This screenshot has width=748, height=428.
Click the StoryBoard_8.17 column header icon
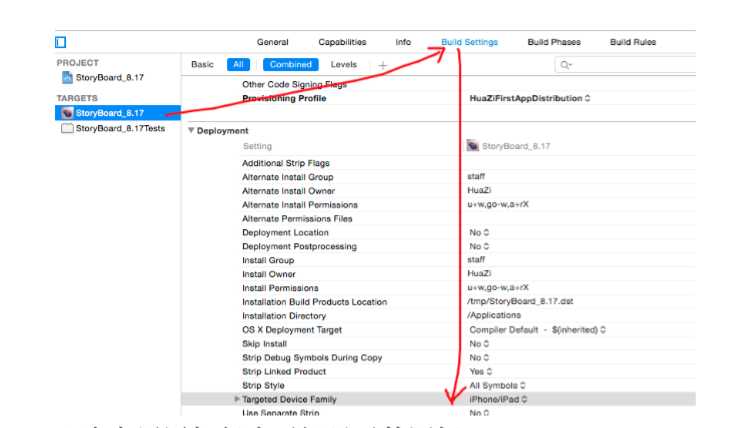[473, 146]
